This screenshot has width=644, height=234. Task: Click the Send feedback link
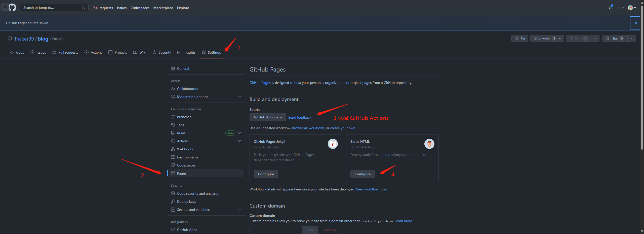(300, 117)
